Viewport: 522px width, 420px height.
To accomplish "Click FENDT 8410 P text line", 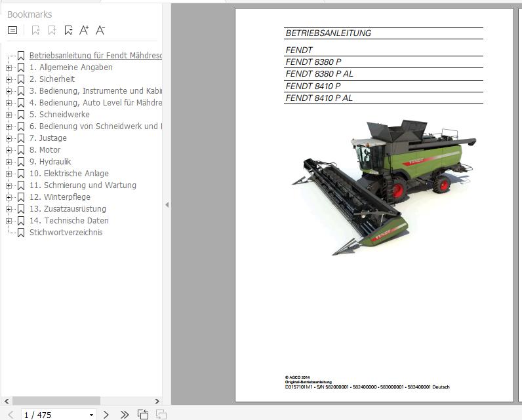I will (313, 86).
